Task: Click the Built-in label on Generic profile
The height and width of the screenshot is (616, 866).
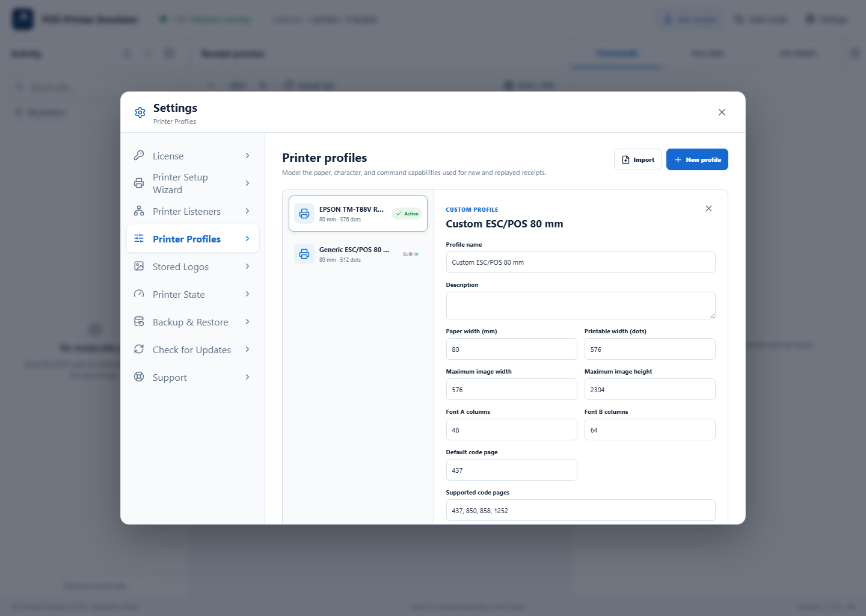Action: (411, 254)
